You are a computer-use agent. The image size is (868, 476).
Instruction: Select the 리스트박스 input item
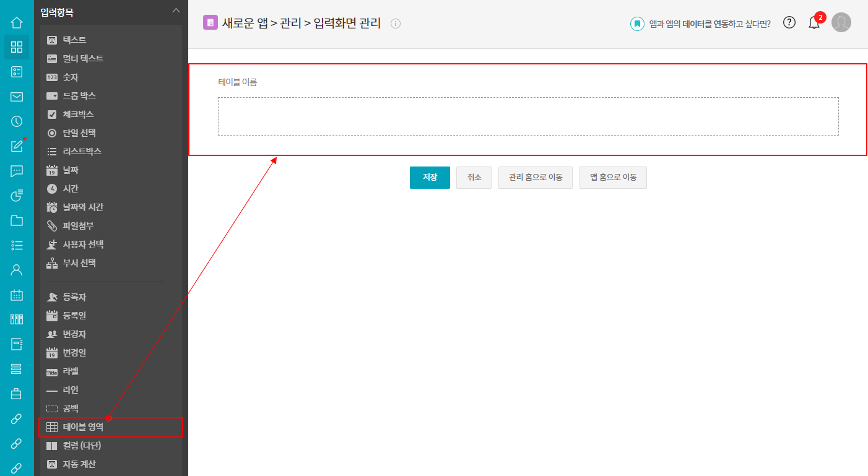[x=82, y=152]
